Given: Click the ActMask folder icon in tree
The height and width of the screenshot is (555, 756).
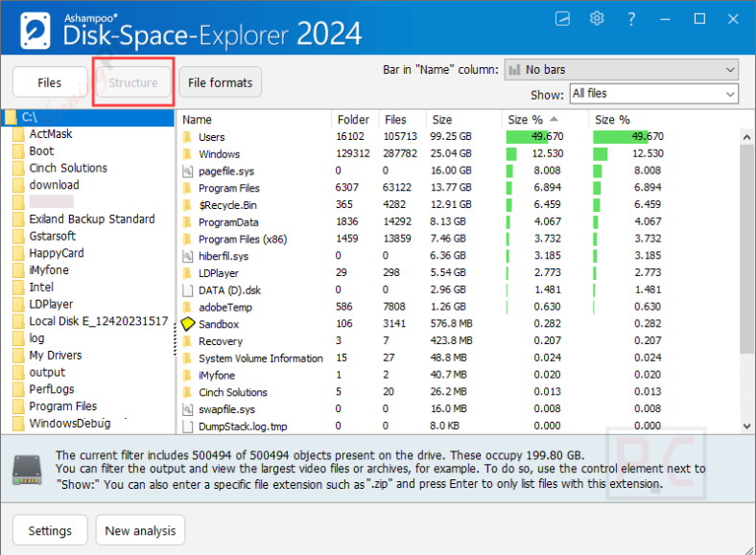Looking at the screenshot, I should click(x=18, y=134).
